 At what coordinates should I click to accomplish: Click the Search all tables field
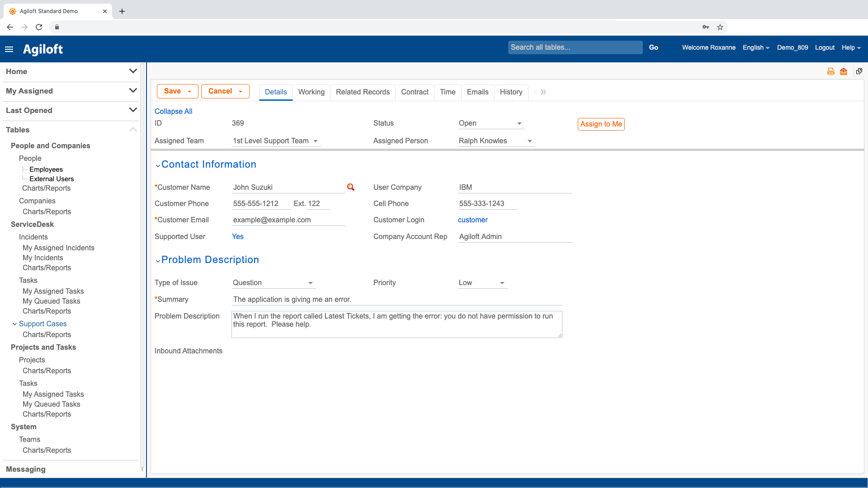pos(575,47)
